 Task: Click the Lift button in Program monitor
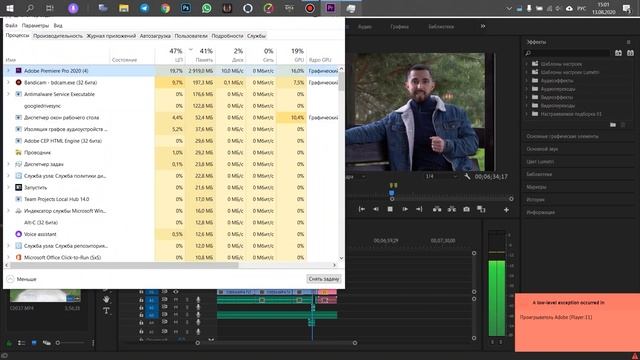[x=437, y=209]
